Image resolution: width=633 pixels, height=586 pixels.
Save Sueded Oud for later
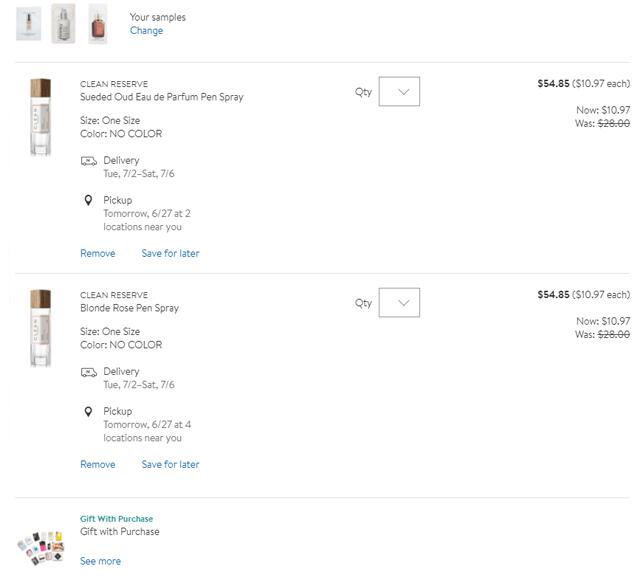click(170, 254)
